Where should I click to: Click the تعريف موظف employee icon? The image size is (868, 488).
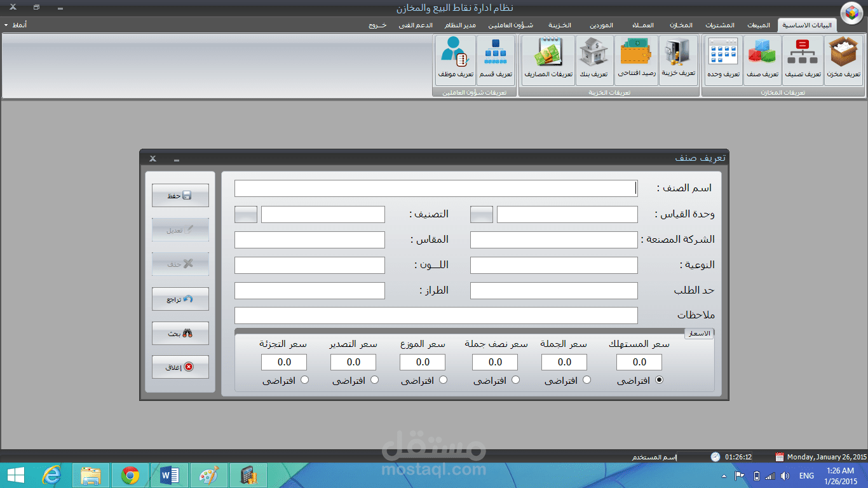pyautogui.click(x=456, y=59)
